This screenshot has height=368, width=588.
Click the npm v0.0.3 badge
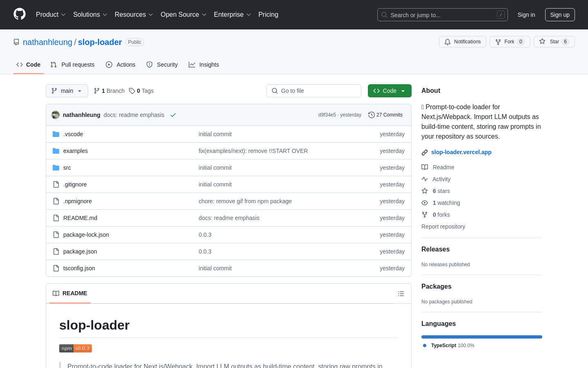pyautogui.click(x=76, y=348)
